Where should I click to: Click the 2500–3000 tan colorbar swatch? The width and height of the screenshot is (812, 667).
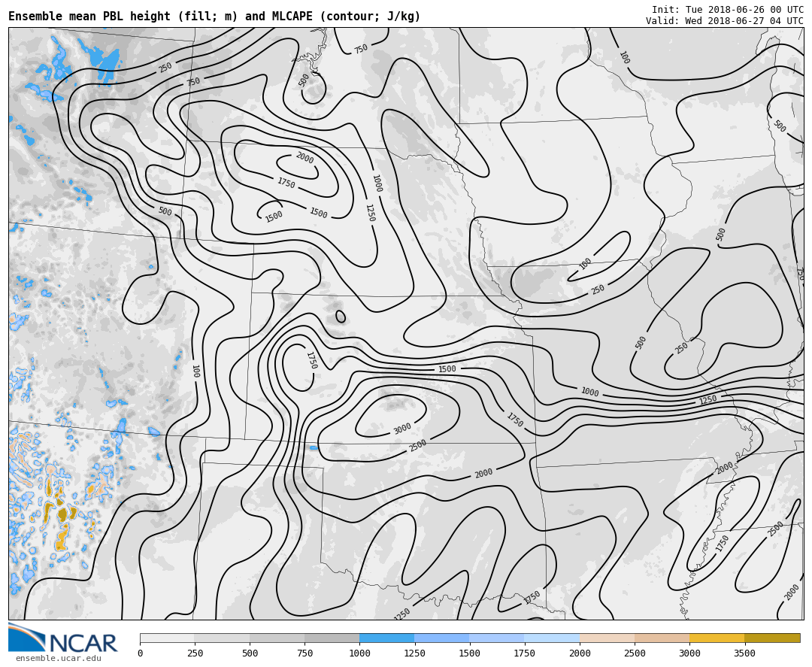click(662, 638)
